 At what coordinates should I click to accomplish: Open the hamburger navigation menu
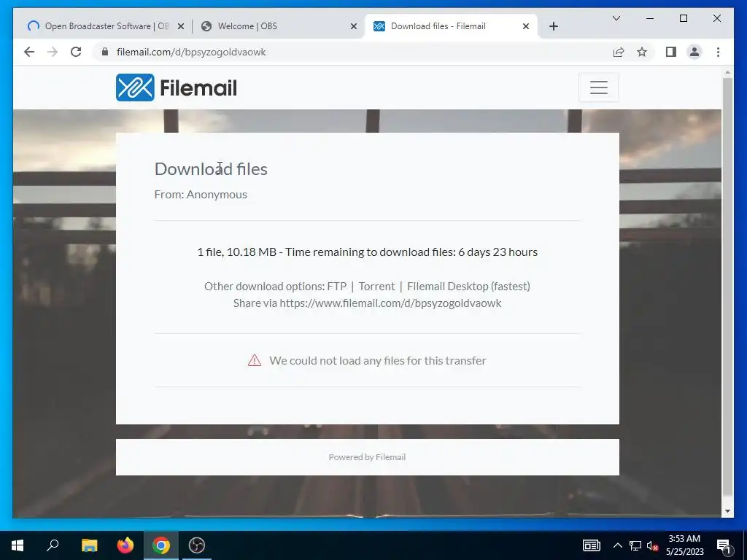point(598,87)
